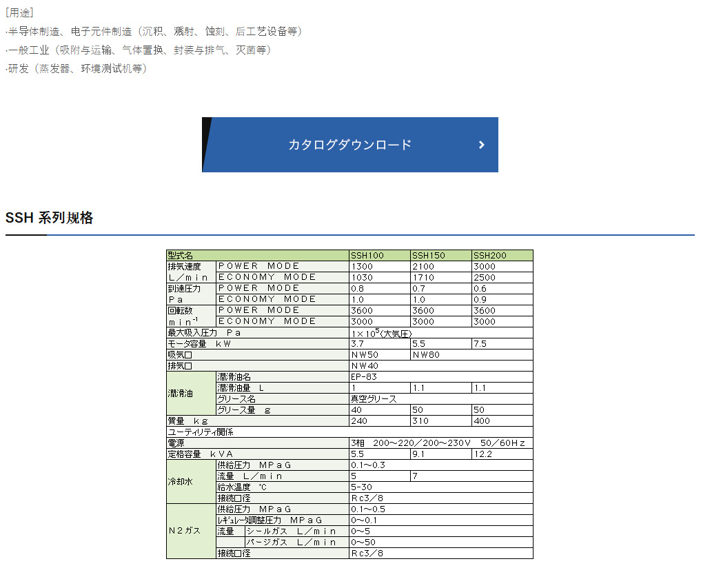
Task: Click the 回転数 row label
Action: click(191, 316)
